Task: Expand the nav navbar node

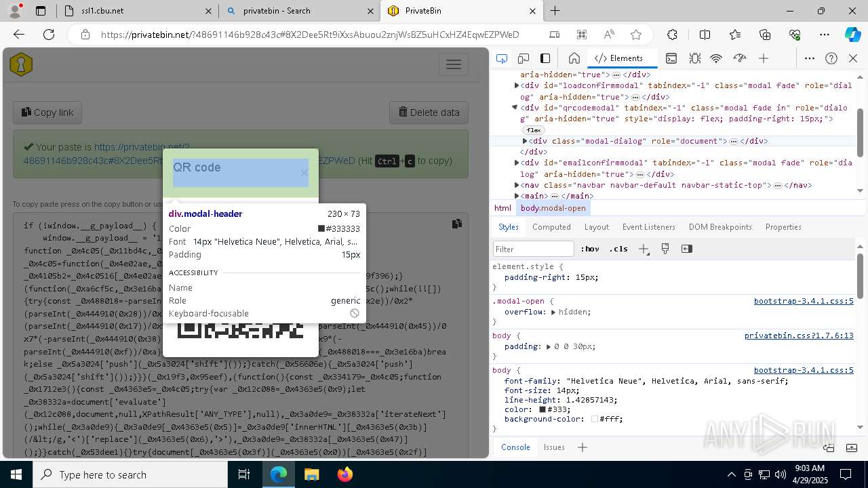Action: [x=517, y=185]
